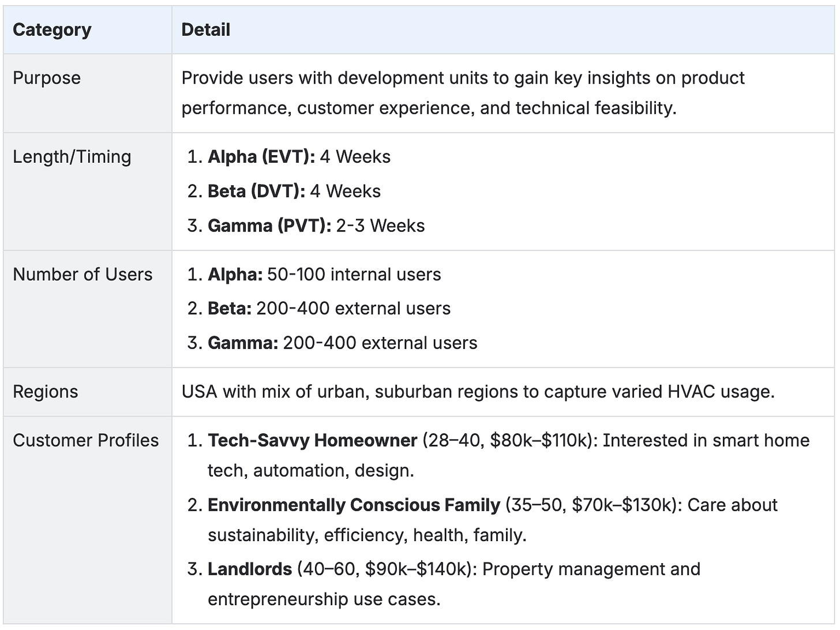The height and width of the screenshot is (630, 840).
Task: Click the Purpose description paragraph
Action: 463,93
